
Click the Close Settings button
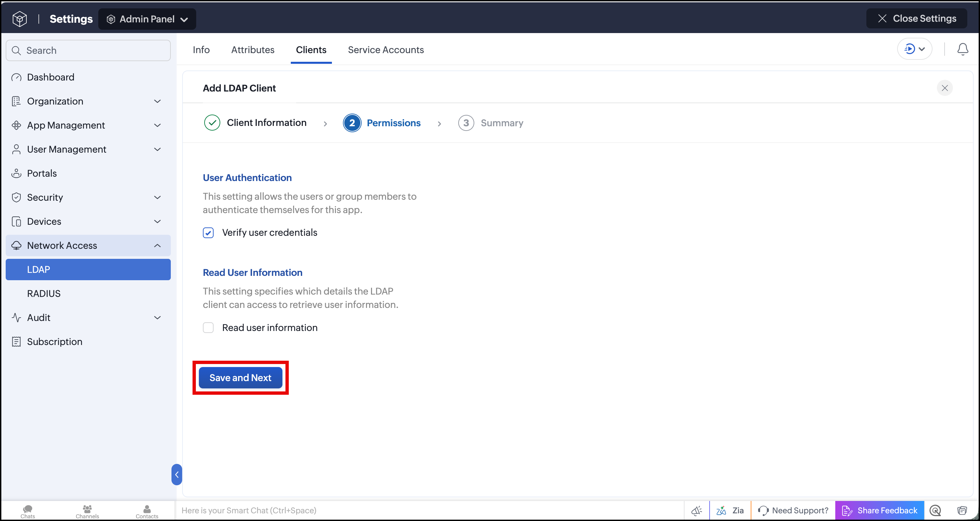[916, 18]
